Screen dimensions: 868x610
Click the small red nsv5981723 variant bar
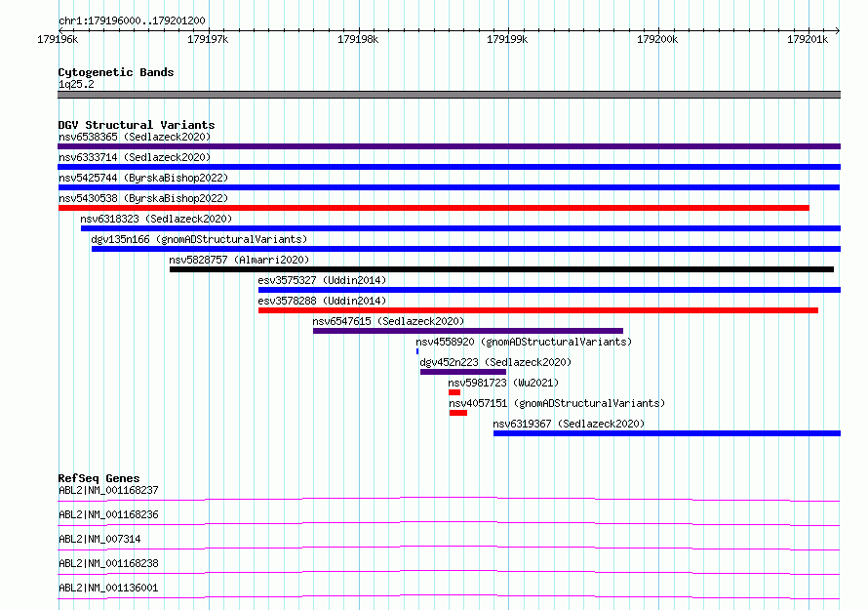(x=454, y=392)
